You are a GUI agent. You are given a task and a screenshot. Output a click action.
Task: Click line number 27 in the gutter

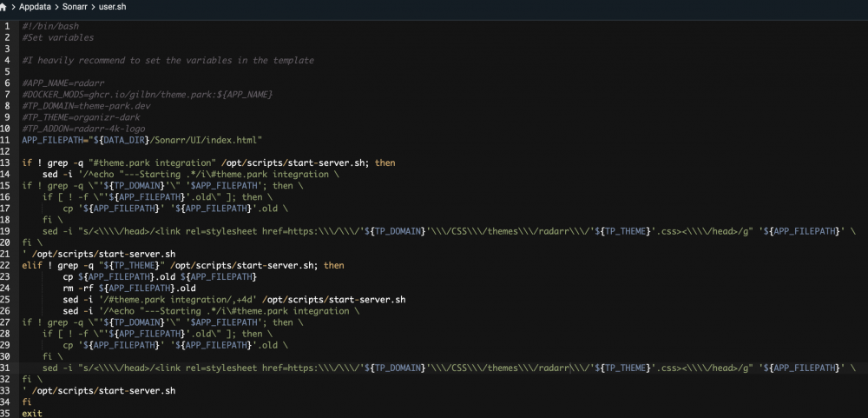point(5,322)
